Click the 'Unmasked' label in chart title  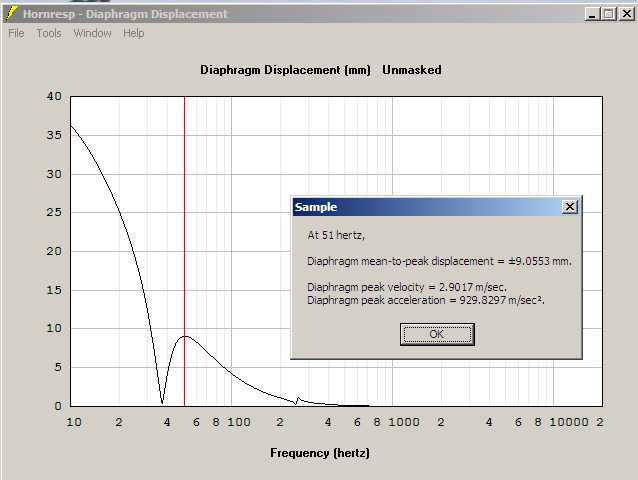coord(412,70)
